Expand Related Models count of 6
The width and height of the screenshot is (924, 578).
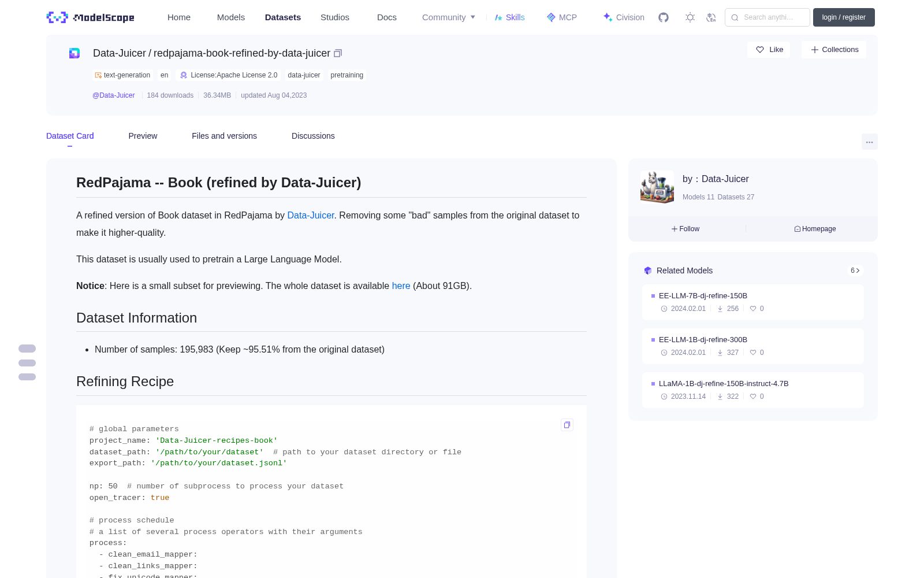click(855, 271)
